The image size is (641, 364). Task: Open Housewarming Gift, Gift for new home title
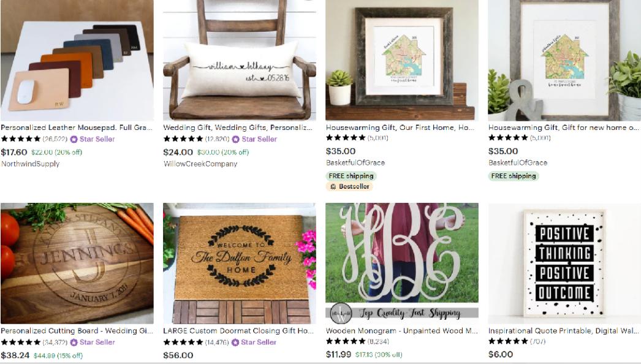563,127
